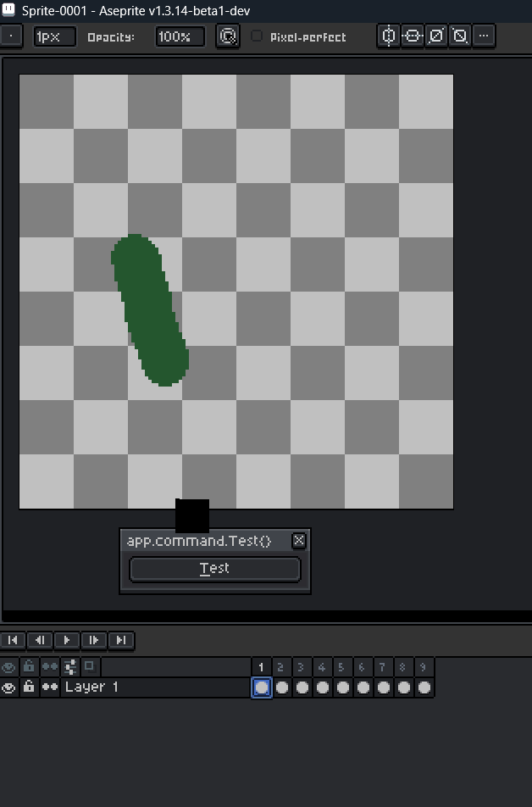Toggle left diagonal symmetry mode

tap(460, 36)
